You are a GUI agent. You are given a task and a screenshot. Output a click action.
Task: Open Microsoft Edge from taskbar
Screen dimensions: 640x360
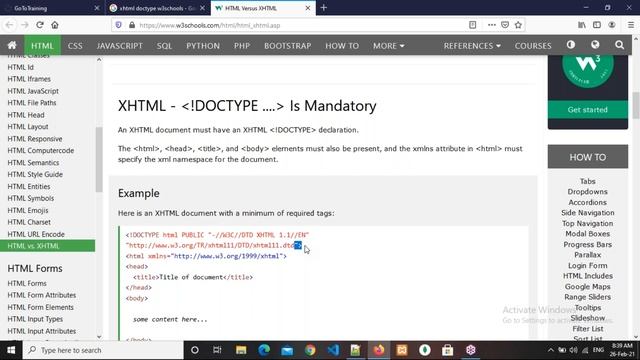(x=264, y=350)
